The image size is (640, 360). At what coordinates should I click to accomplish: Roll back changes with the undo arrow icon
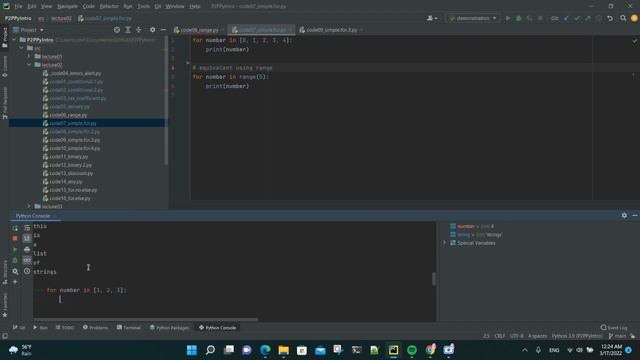coord(610,18)
